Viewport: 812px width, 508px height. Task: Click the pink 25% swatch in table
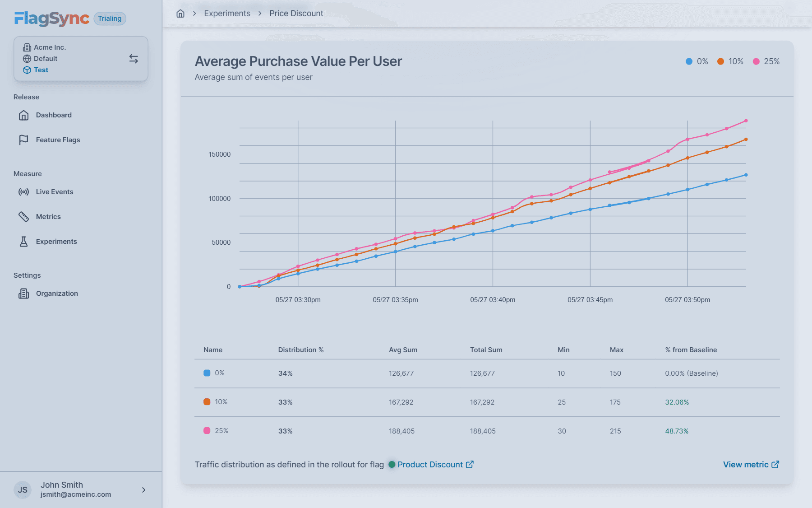pyautogui.click(x=207, y=431)
